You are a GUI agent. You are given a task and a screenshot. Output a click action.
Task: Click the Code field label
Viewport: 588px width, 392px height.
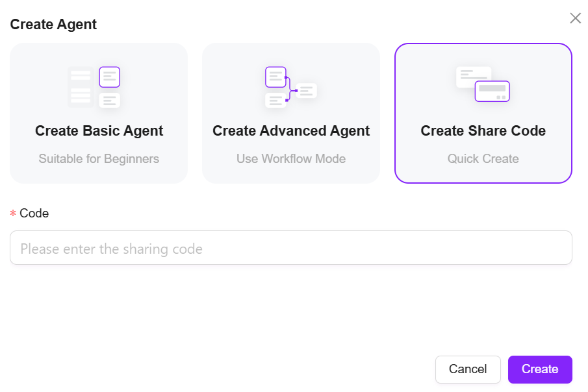pos(34,214)
